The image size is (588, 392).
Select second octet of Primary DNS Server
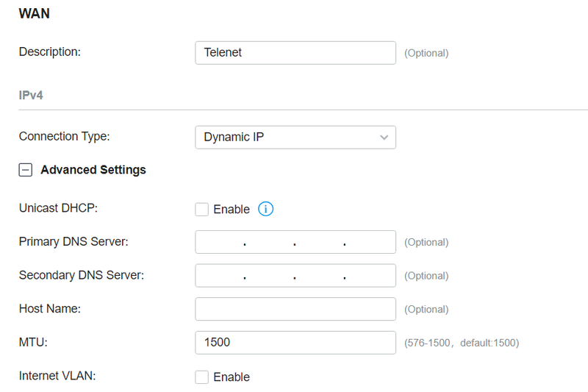click(x=269, y=242)
